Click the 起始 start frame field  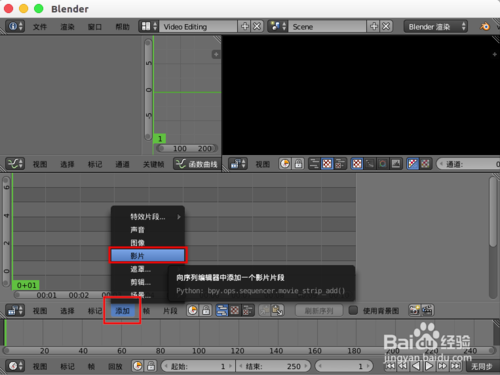click(x=198, y=366)
